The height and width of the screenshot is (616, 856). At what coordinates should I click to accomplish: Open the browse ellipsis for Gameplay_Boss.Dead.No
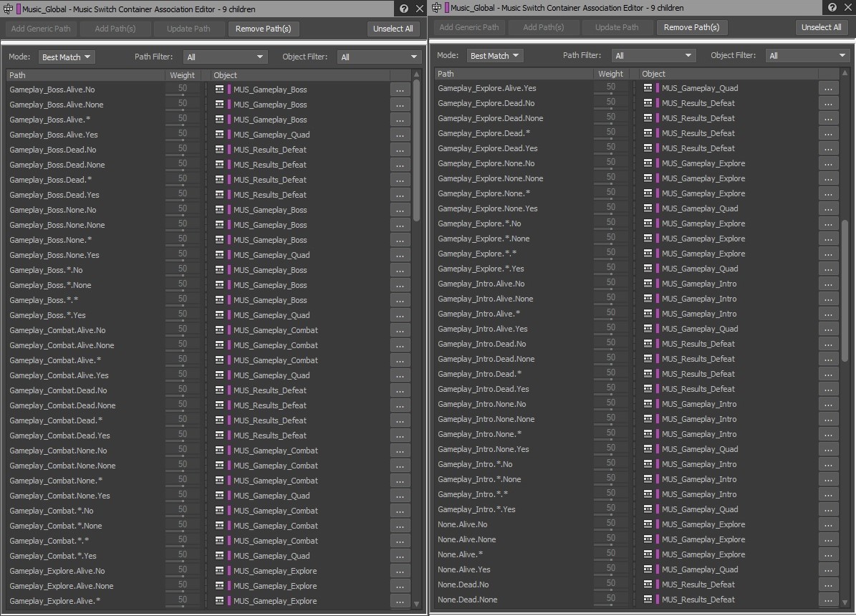pos(399,150)
